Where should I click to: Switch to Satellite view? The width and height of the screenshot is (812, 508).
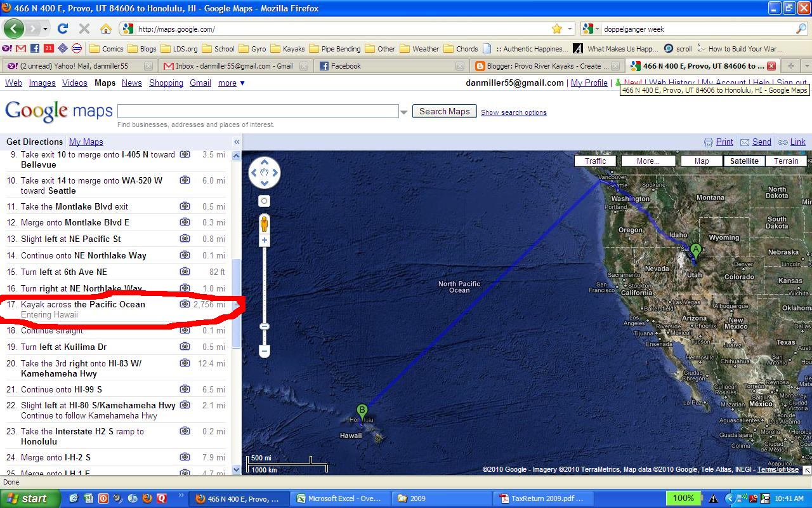744,161
